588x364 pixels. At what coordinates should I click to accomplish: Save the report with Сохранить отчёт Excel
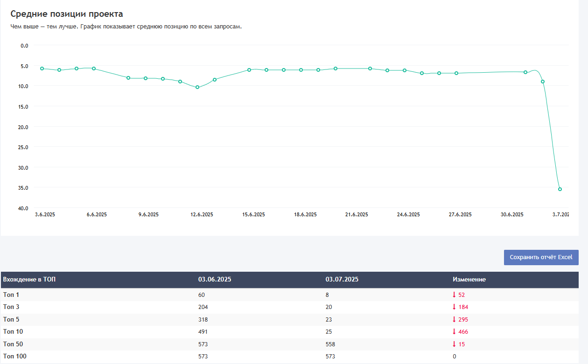point(541,257)
